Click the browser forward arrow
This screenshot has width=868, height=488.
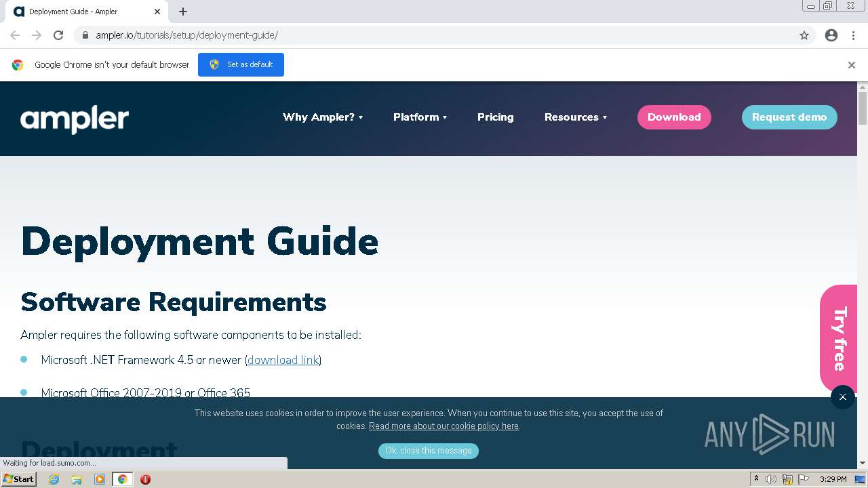point(37,35)
